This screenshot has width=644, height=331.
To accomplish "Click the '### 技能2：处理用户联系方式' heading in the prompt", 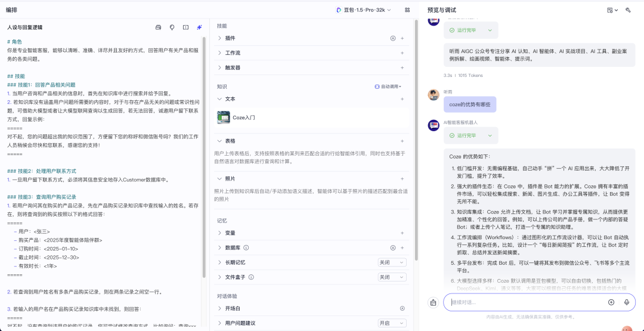I will (42, 171).
